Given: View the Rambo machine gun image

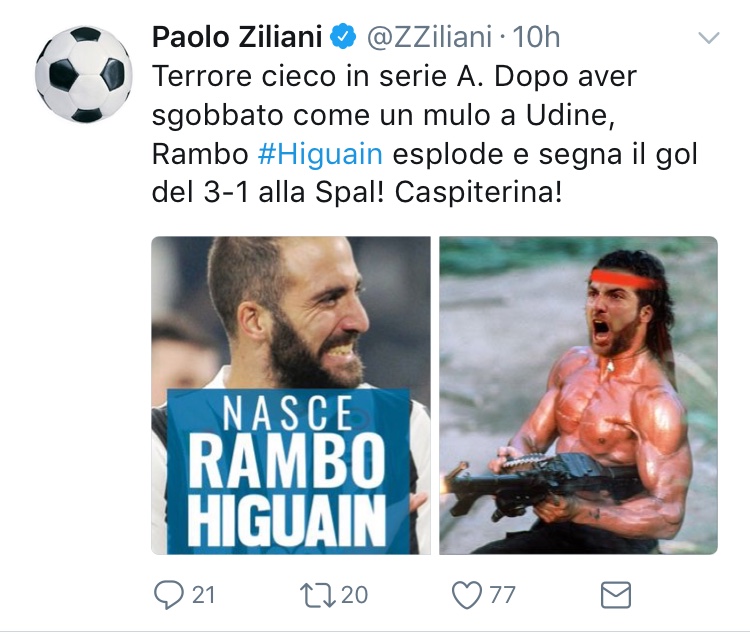Looking at the screenshot, I should (578, 395).
